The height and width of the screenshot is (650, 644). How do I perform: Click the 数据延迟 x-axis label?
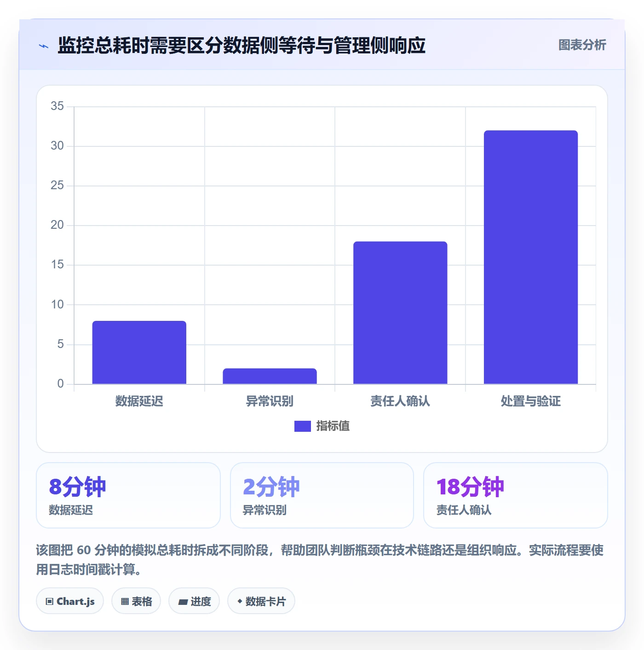139,401
